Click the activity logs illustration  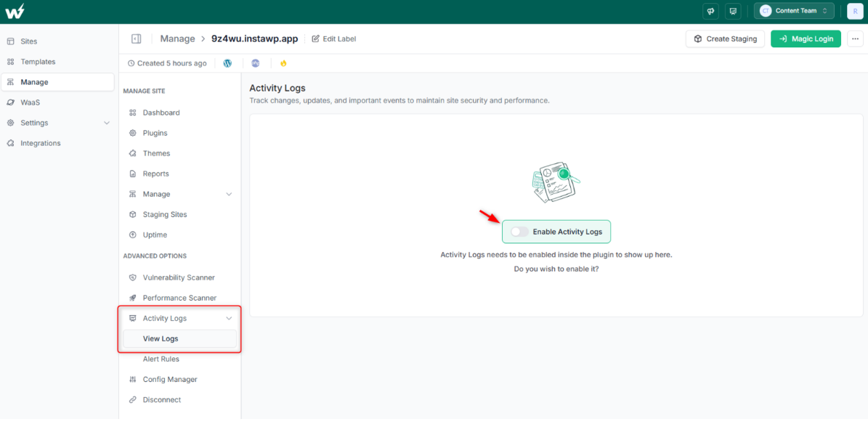tap(556, 182)
